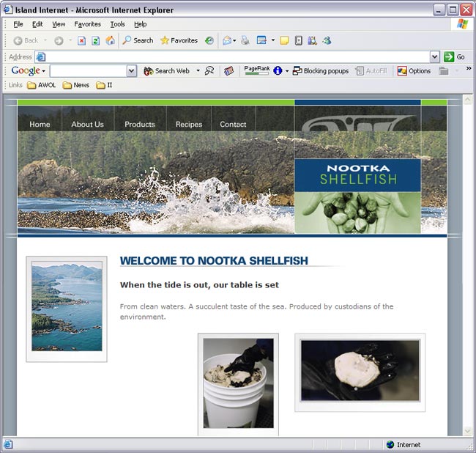Open the Mail envelope icon

pos(227,40)
